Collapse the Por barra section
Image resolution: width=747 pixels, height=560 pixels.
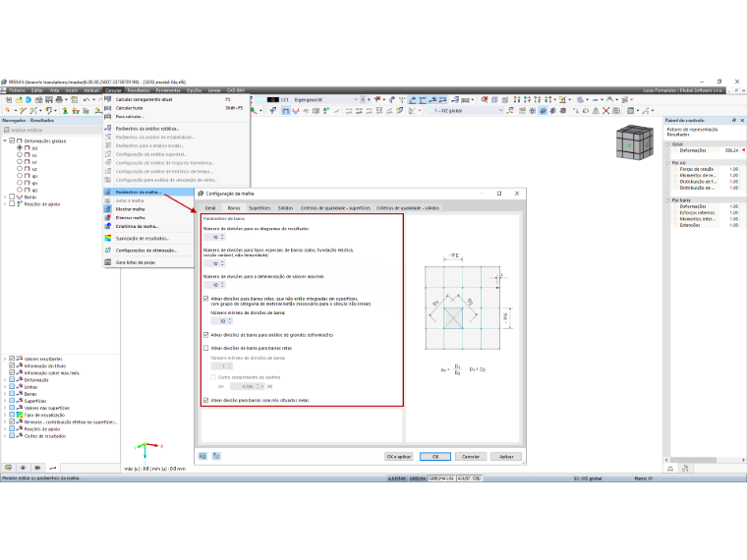[x=668, y=200]
